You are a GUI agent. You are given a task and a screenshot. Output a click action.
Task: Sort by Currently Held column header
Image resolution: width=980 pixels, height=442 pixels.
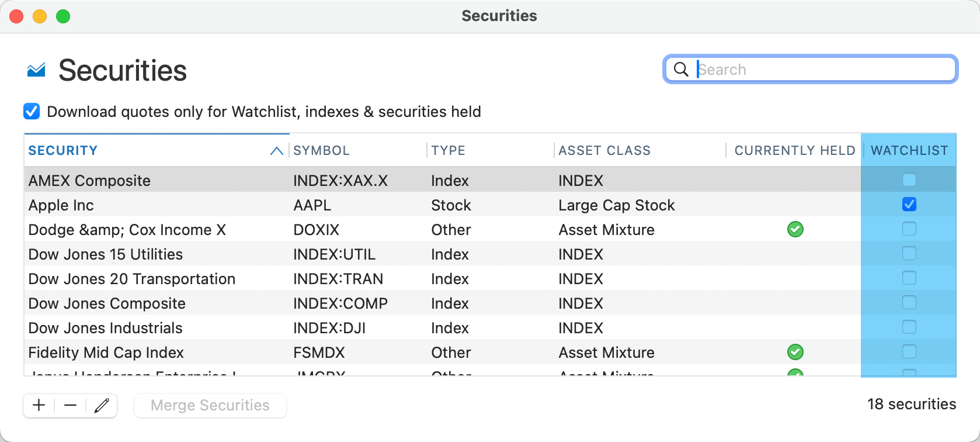tap(794, 151)
